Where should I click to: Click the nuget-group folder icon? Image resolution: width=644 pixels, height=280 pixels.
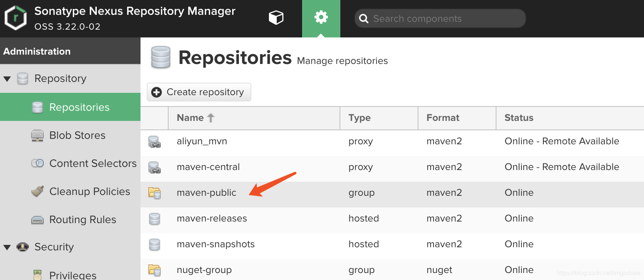click(155, 270)
